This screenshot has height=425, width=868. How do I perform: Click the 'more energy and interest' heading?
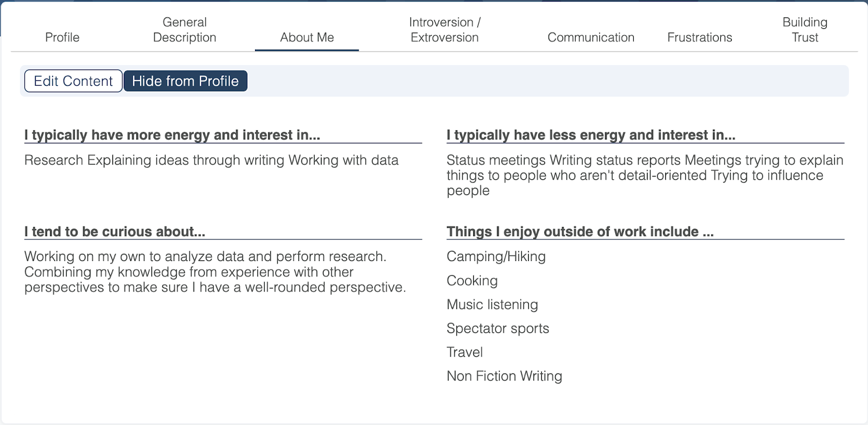pyautogui.click(x=172, y=135)
